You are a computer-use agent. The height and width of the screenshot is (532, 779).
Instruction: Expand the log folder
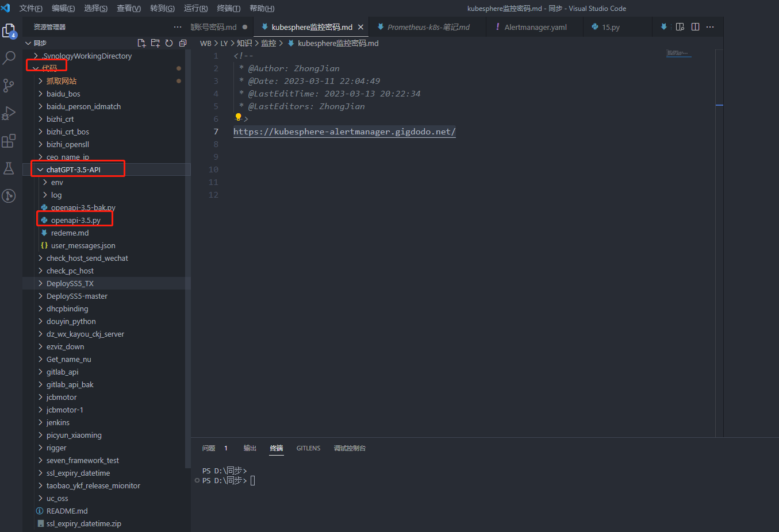tap(45, 195)
